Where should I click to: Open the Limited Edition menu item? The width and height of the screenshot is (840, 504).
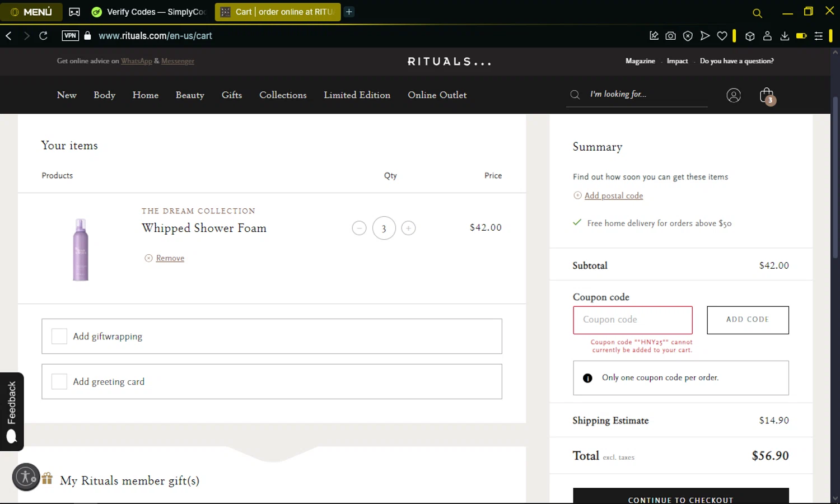[x=357, y=95]
